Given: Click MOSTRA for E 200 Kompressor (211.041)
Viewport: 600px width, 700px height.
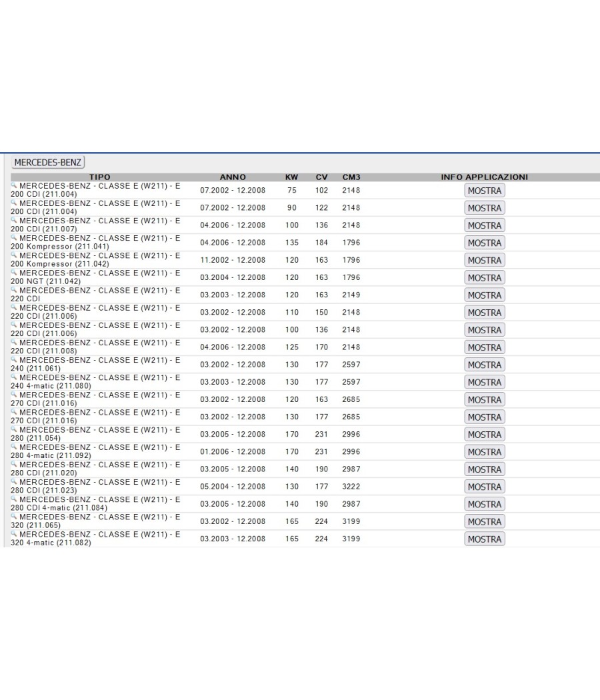Looking at the screenshot, I should (x=485, y=243).
